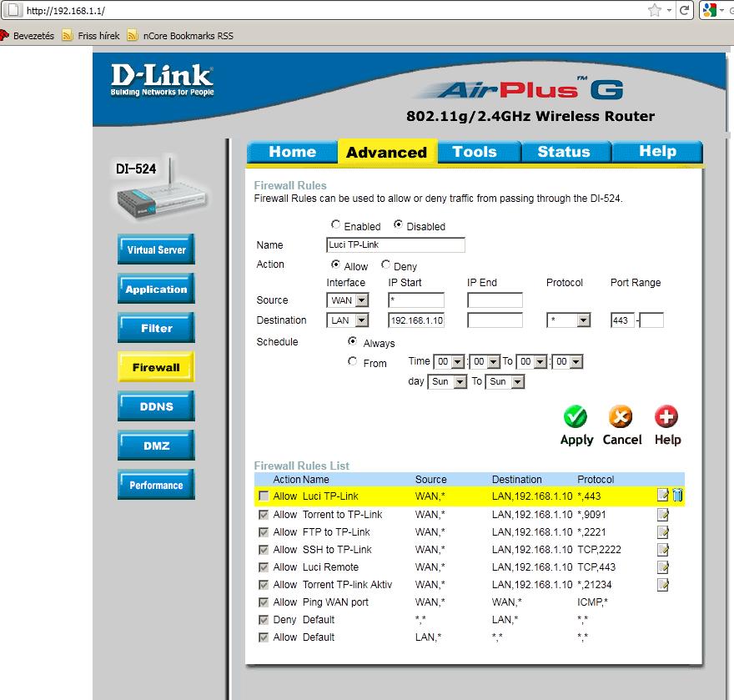
Task: Click the orange Cancel X icon
Action: [621, 416]
